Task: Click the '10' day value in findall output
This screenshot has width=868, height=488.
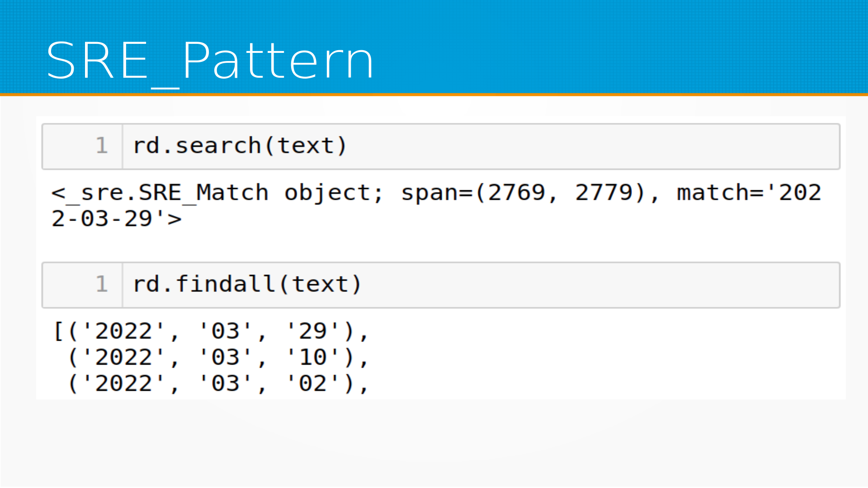Action: pos(312,358)
